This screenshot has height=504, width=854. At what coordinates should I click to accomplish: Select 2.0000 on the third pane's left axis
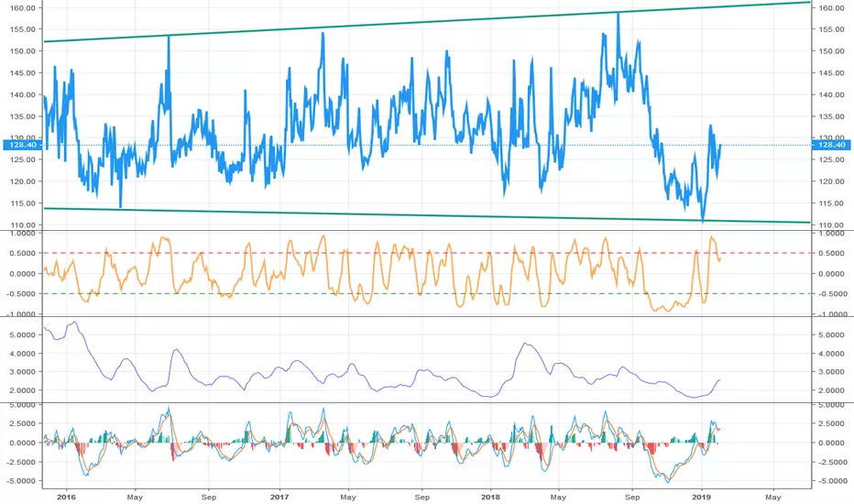tap(22, 390)
